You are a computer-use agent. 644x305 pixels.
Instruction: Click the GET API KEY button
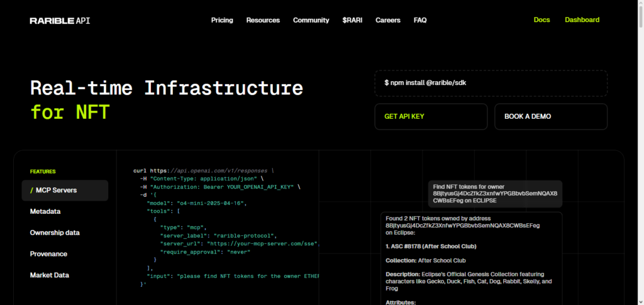pos(431,116)
